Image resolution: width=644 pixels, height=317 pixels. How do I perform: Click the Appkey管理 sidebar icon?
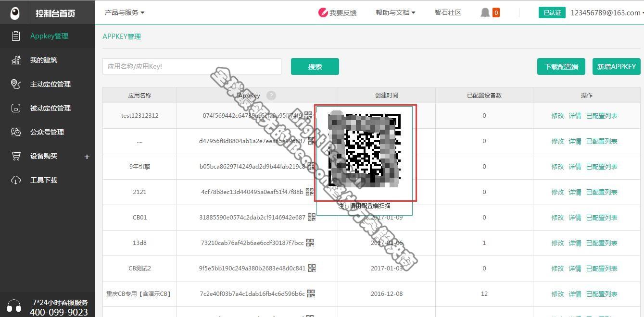click(16, 36)
